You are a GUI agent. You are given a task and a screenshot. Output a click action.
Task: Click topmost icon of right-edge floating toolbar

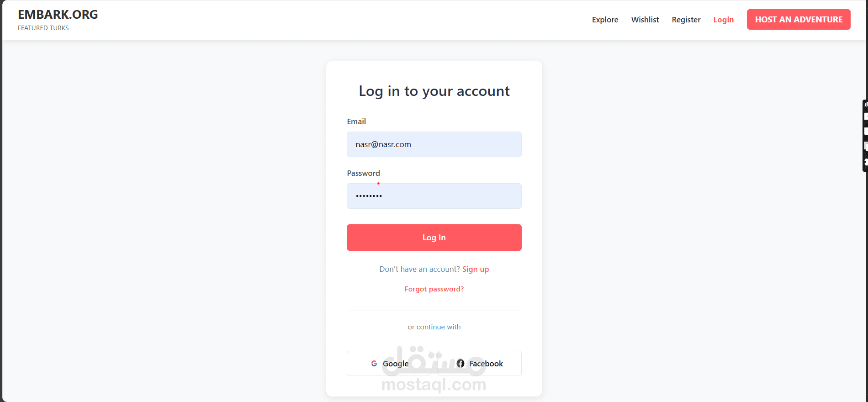(x=865, y=105)
